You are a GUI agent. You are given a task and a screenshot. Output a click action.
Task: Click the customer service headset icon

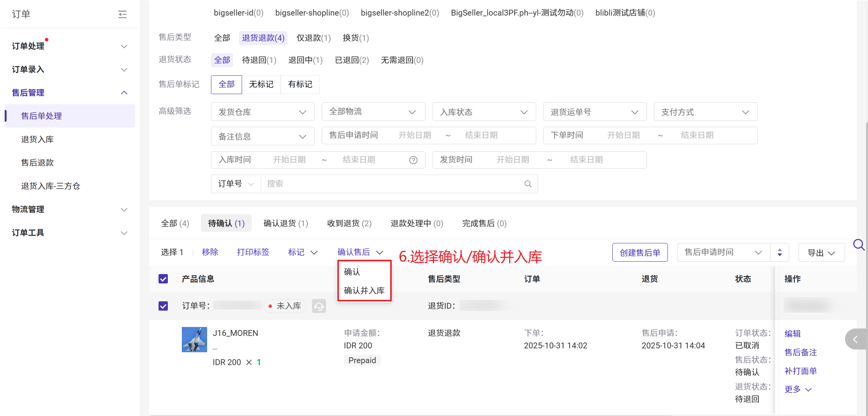[x=319, y=306]
